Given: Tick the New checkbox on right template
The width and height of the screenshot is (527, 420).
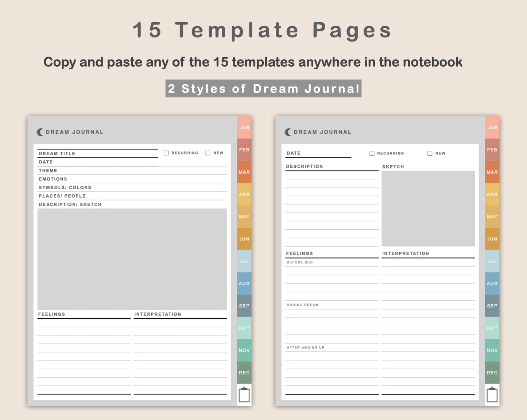Looking at the screenshot, I should 430,153.
